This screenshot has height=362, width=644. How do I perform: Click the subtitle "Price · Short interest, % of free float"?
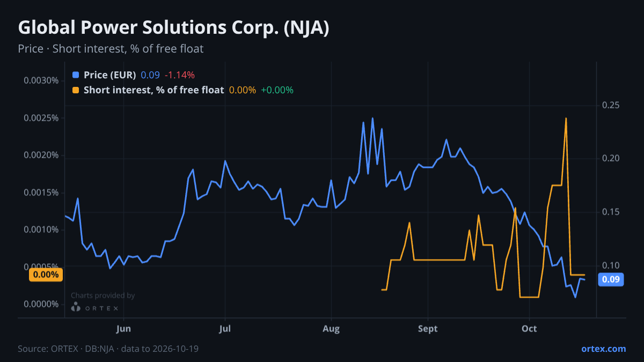[x=111, y=49]
